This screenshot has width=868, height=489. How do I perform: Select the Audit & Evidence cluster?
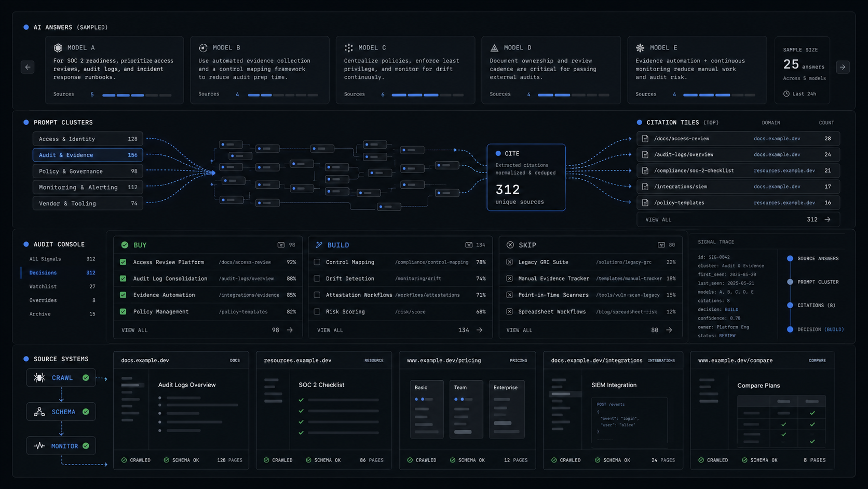pos(88,155)
